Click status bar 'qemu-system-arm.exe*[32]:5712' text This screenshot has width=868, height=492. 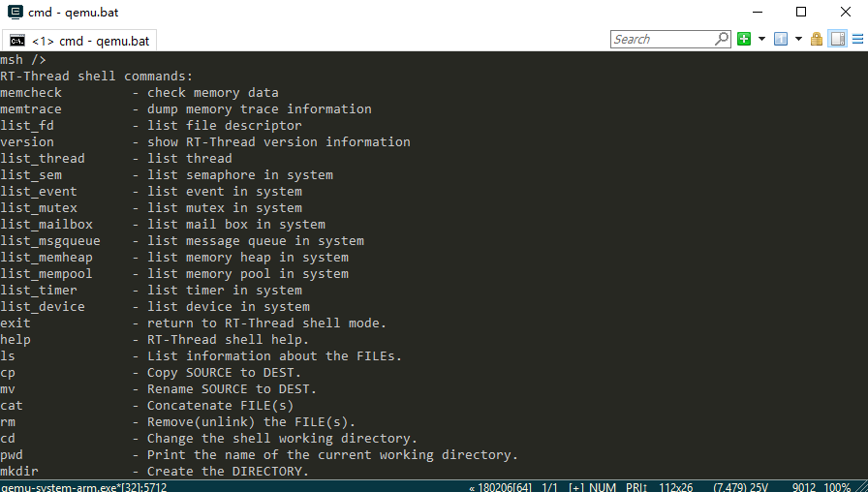pyautogui.click(x=83, y=487)
